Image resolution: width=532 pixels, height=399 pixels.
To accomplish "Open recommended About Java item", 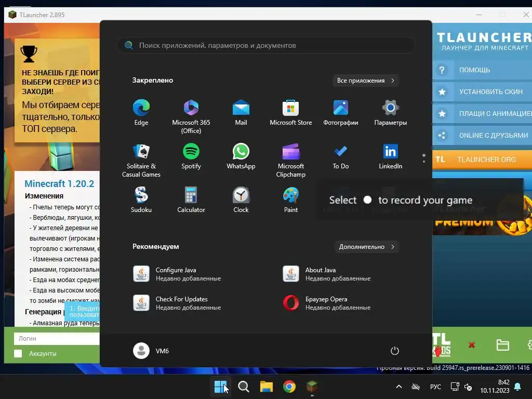I will tap(327, 274).
